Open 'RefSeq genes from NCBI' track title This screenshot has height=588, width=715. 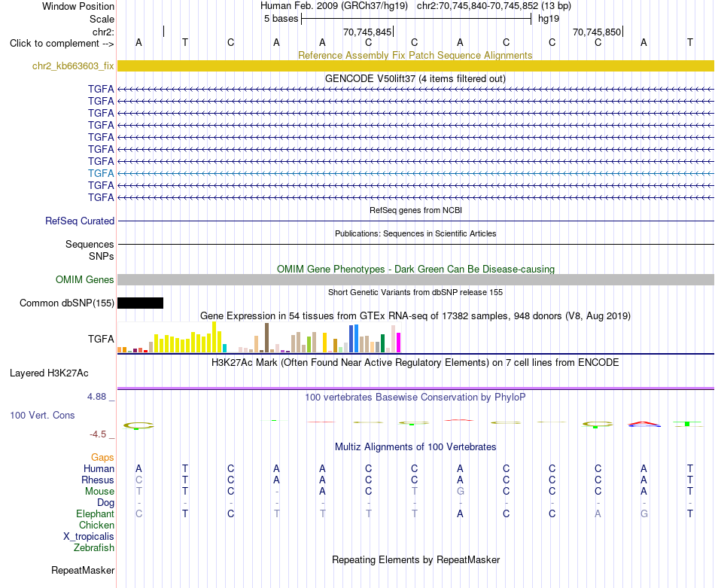coord(415,210)
